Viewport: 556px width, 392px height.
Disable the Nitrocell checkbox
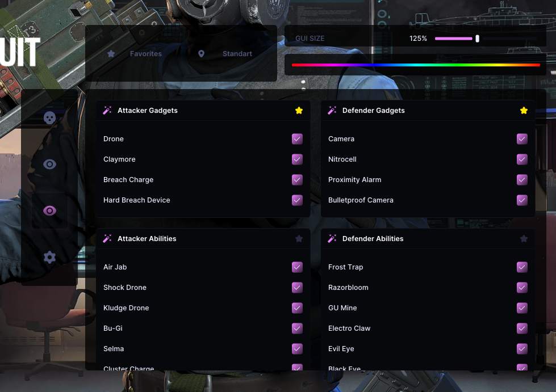522,159
